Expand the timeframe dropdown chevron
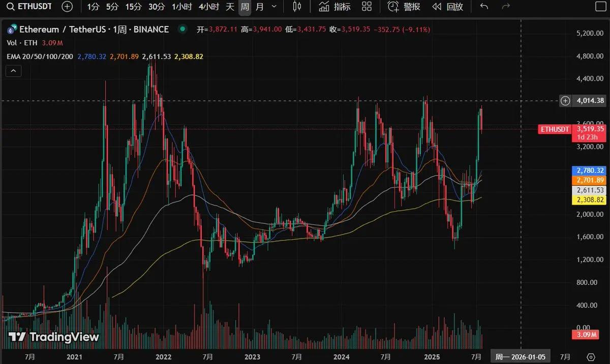The height and width of the screenshot is (364, 610). pos(274,7)
